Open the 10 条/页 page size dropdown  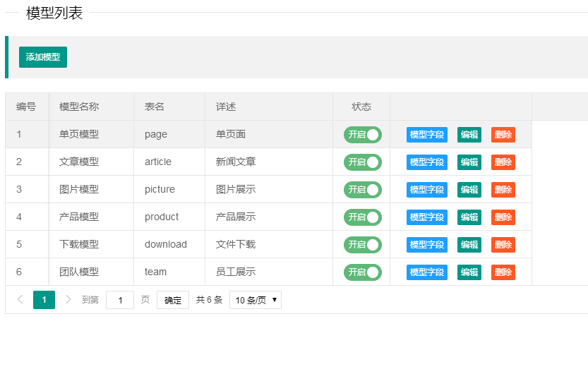point(255,300)
